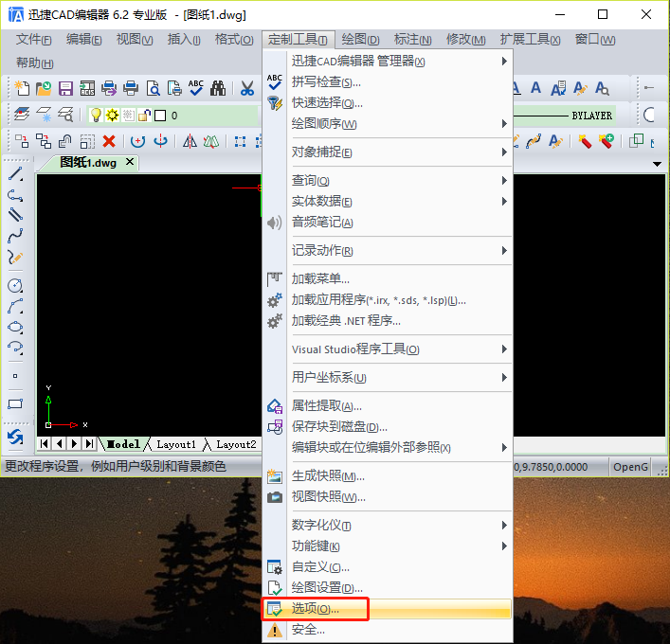The image size is (670, 644).
Task: Open the 修改 menu
Action: pos(465,40)
